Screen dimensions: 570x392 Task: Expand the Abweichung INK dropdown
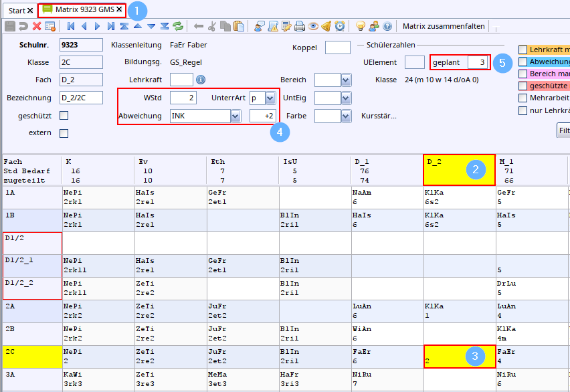click(235, 116)
